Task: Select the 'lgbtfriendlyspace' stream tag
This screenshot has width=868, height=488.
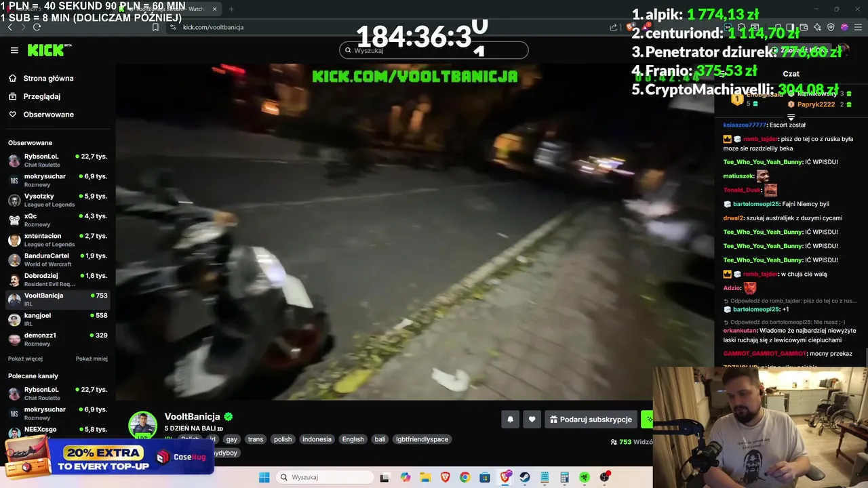Action: click(422, 439)
